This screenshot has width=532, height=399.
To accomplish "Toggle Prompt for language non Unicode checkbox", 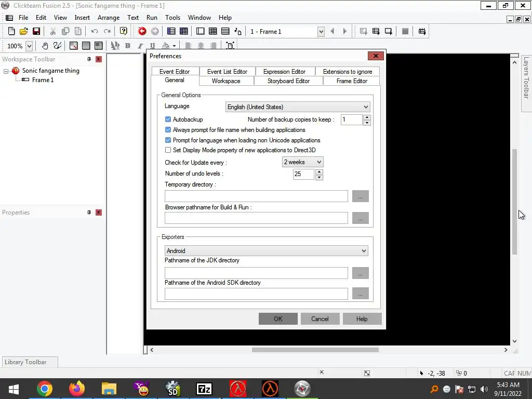I will coord(168,140).
